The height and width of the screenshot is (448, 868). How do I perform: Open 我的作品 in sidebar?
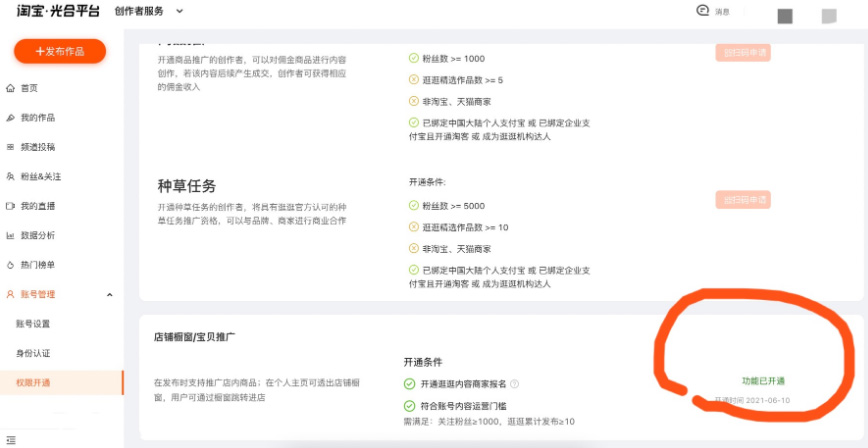point(38,117)
